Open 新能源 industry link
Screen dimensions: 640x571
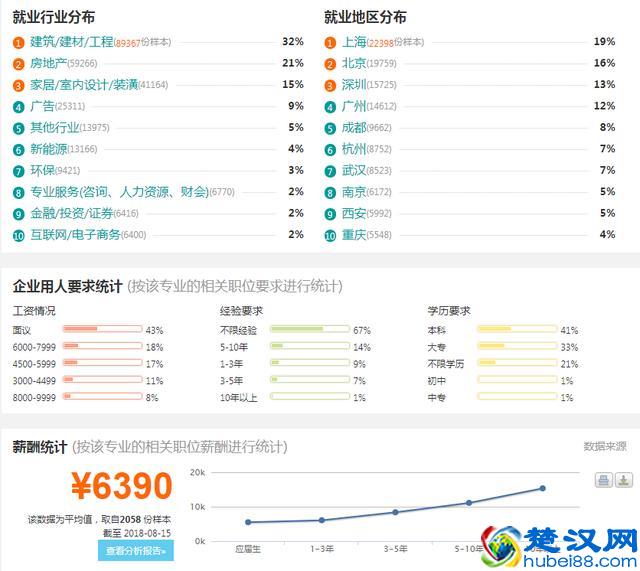[x=49, y=149]
